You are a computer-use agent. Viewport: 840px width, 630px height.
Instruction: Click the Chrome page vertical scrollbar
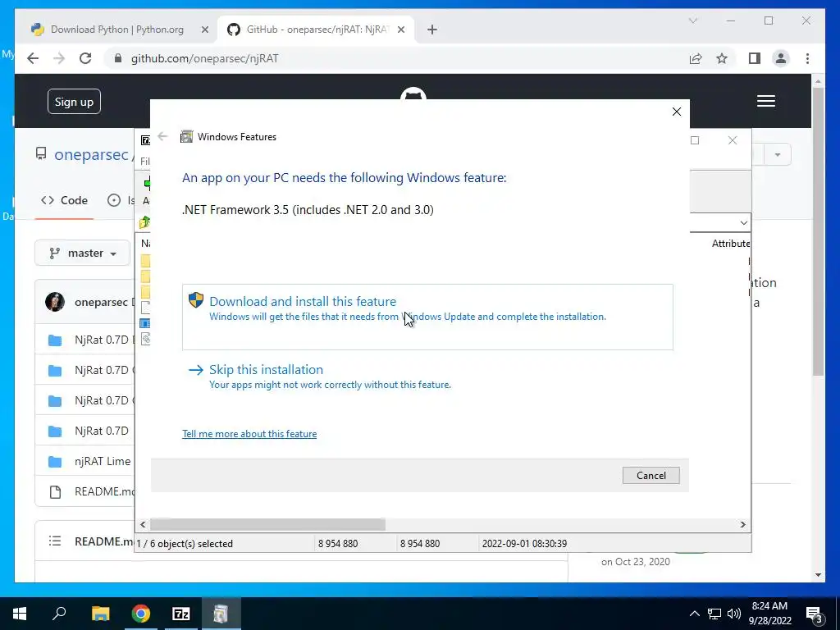(x=818, y=231)
